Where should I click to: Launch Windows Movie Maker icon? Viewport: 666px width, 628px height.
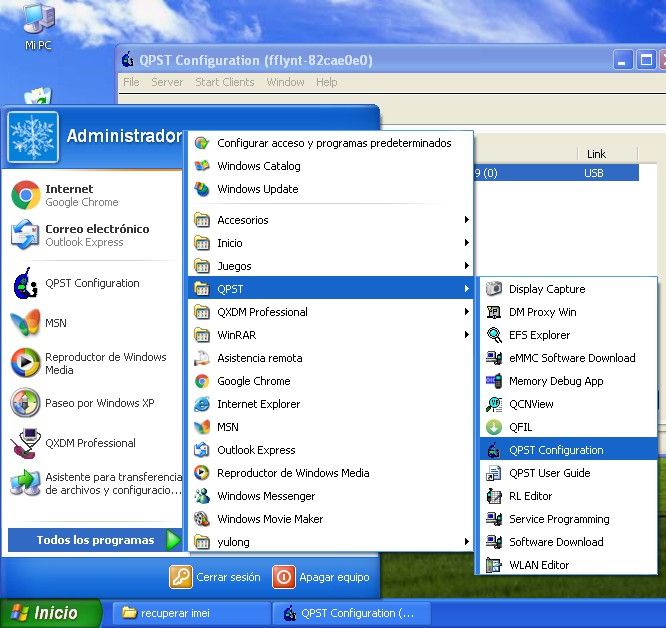point(202,519)
